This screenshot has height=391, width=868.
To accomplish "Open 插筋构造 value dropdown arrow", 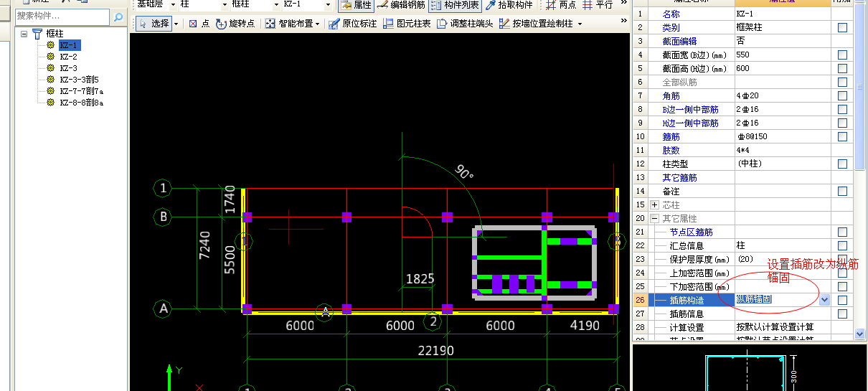I will pos(825,300).
